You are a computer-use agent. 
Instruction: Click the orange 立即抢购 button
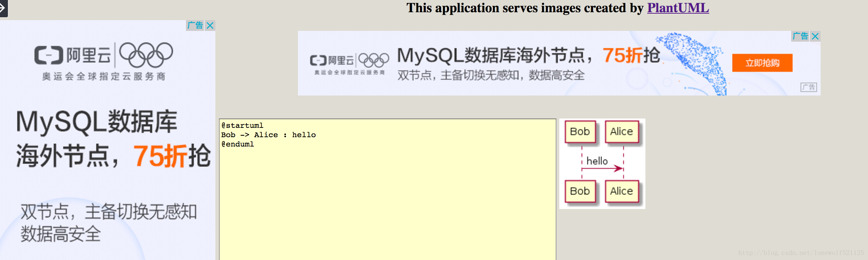[x=762, y=63]
